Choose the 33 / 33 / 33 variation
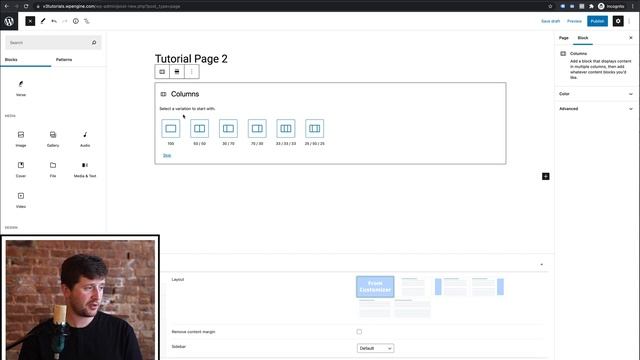This screenshot has height=360, width=640. pyautogui.click(x=286, y=129)
